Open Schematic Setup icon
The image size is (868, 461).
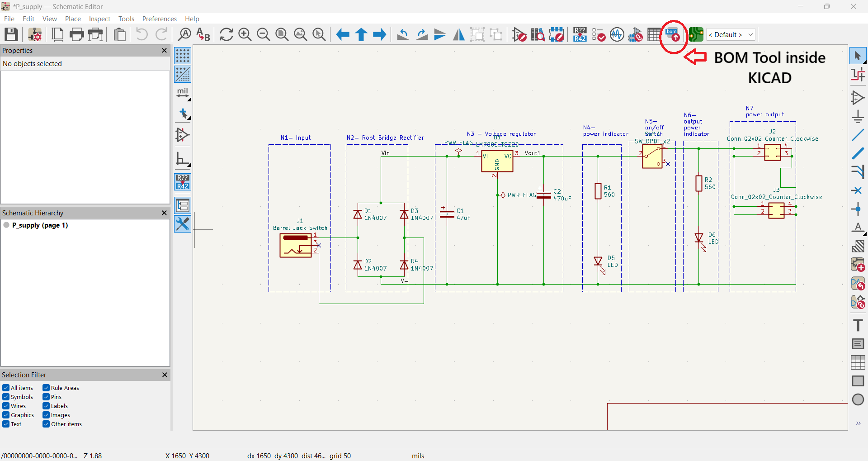click(x=35, y=34)
